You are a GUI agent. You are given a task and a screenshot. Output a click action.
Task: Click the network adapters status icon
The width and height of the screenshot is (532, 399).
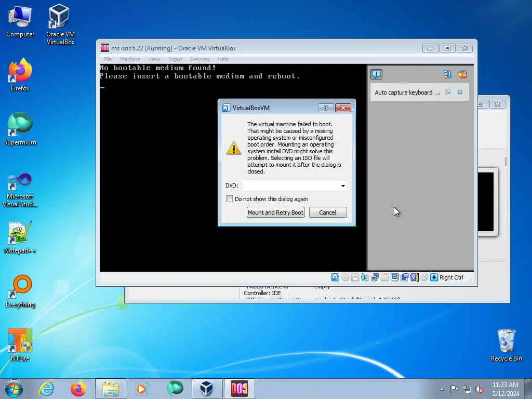pyautogui.click(x=375, y=277)
